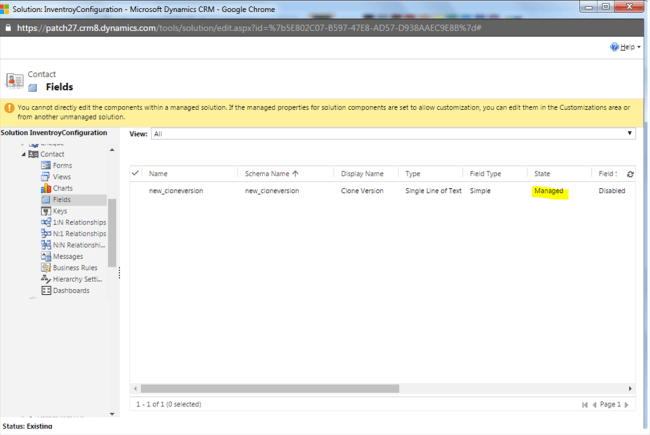650x435 pixels.
Task: Open Charts in the Contact tree
Action: point(63,188)
